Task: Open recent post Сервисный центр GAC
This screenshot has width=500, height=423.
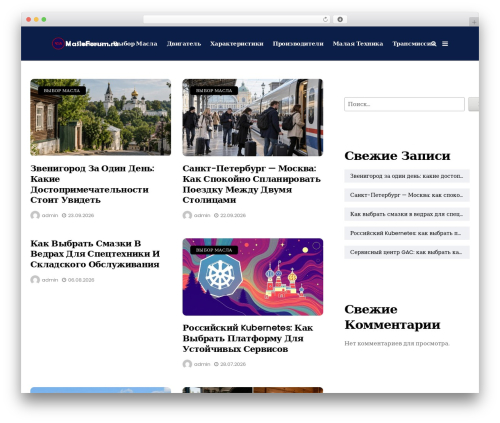Action: (407, 252)
